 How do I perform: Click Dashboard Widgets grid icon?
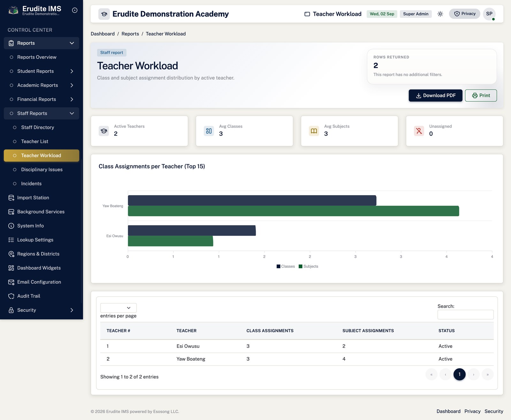11,268
